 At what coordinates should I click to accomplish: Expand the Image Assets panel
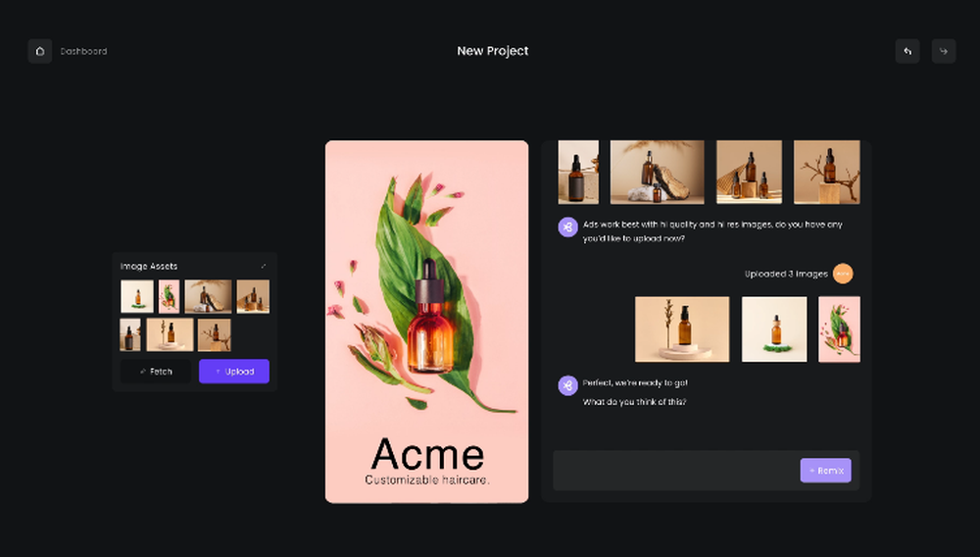[x=263, y=267]
